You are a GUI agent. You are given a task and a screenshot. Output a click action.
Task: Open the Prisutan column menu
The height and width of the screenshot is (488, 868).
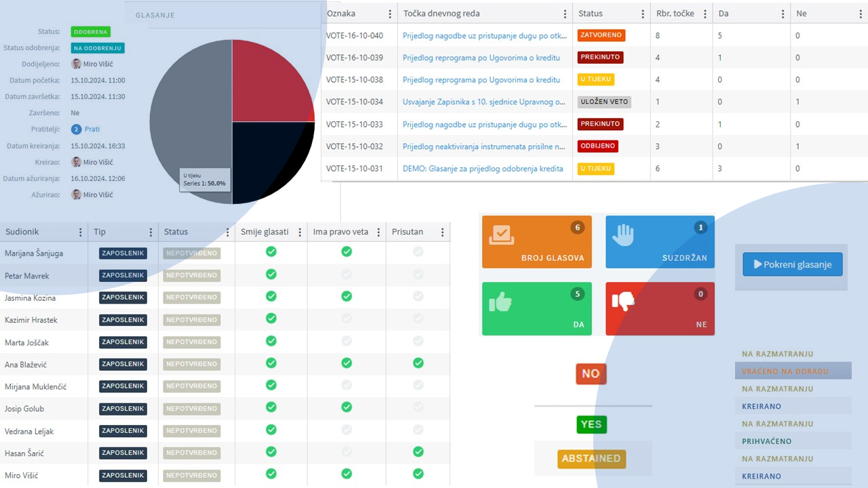pyautogui.click(x=442, y=232)
